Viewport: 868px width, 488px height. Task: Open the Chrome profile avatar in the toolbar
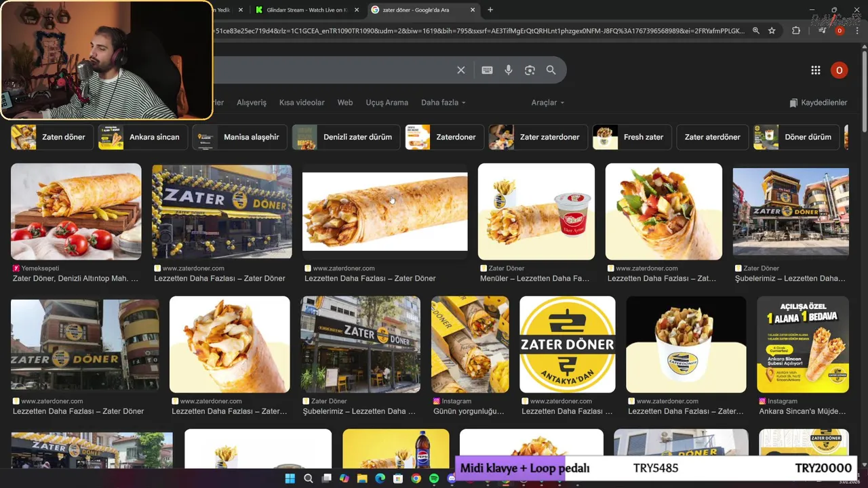(840, 30)
